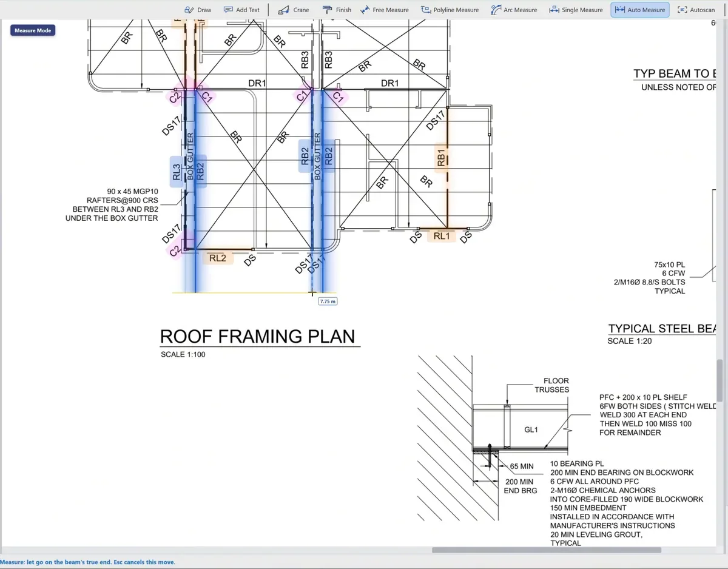Screen dimensions: 728x569
Task: Choose the Single Measure tool
Action: click(x=576, y=10)
